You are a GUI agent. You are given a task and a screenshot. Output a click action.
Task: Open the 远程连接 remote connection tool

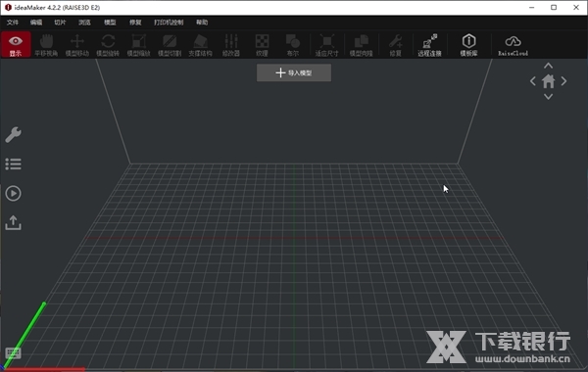(x=430, y=45)
